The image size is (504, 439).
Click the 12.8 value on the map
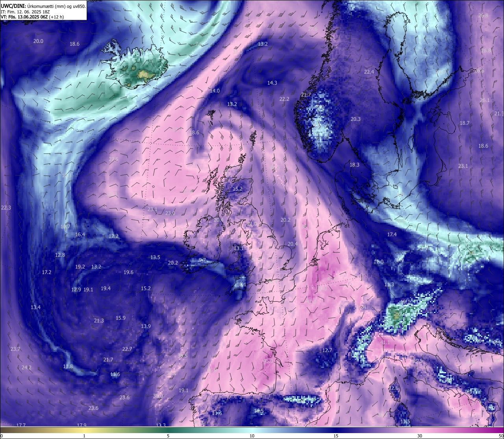(60, 255)
